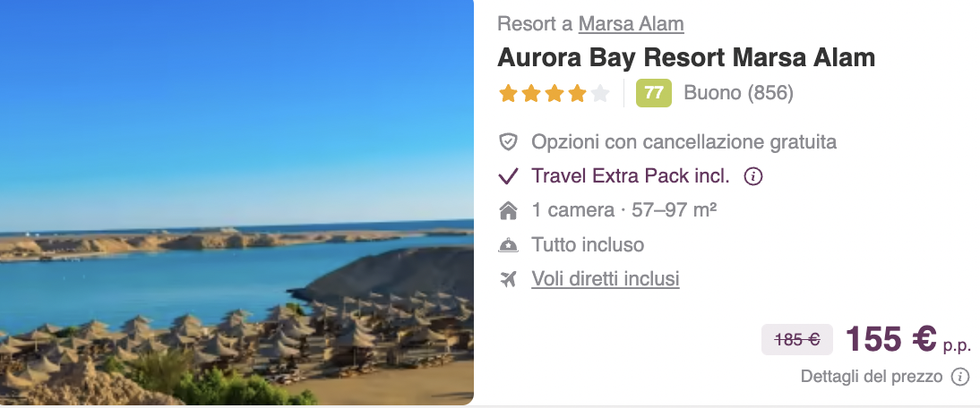The image size is (980, 408).
Task: Click the resort beach photo thumbnail
Action: tap(236, 202)
